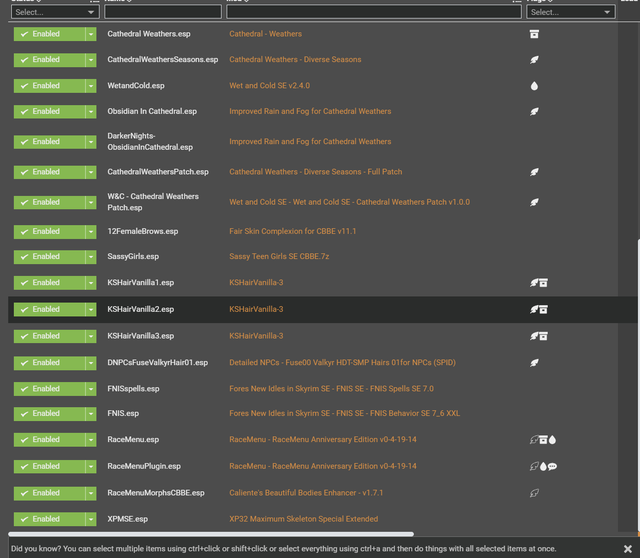Viewport: 640px width, 558px height.
Task: Toggle Enabled state of FNIS.esp
Action: [49, 413]
